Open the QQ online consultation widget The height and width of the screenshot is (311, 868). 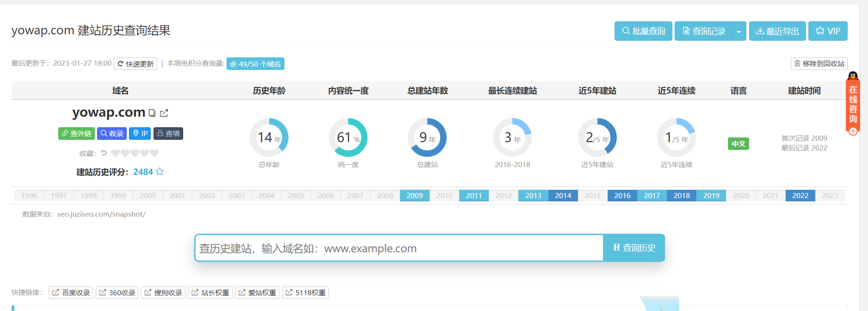coord(853,104)
